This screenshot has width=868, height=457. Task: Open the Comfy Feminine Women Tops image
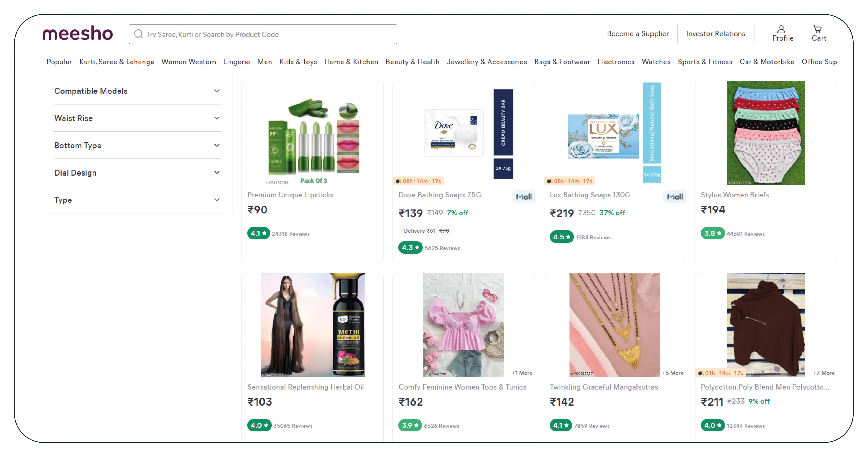[463, 325]
